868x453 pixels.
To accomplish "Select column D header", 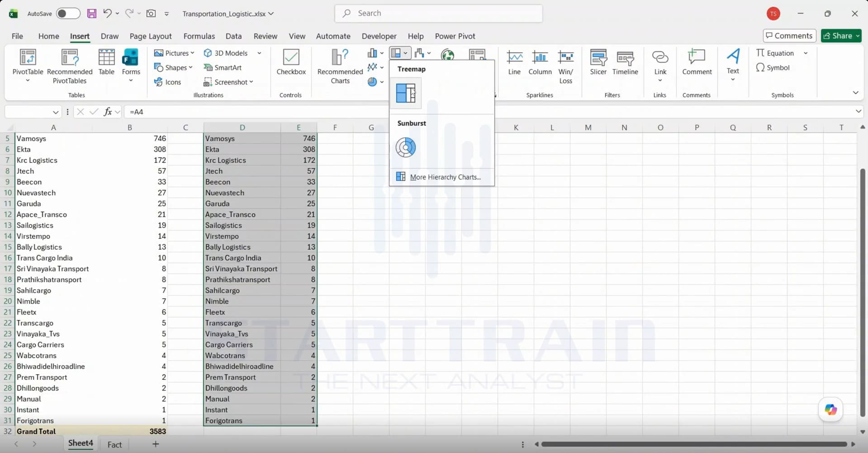I will pos(242,127).
